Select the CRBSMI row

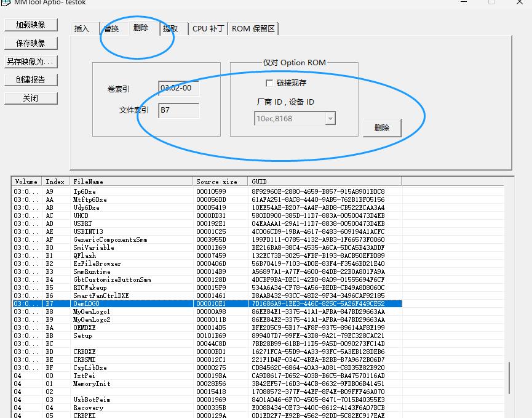(x=207, y=360)
